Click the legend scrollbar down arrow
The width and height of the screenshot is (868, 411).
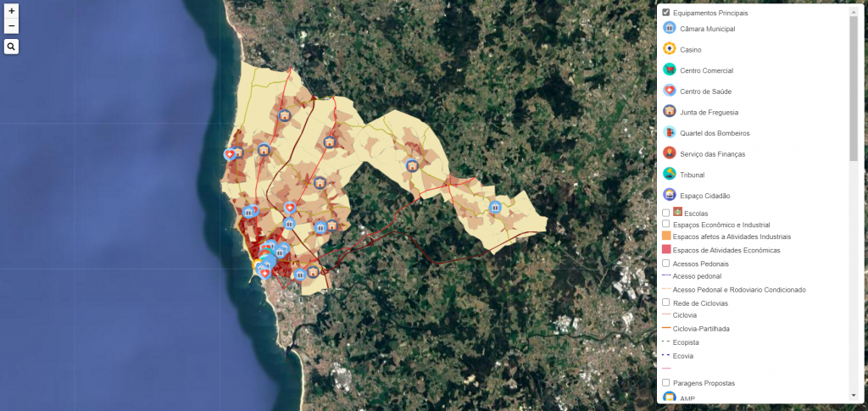853,395
